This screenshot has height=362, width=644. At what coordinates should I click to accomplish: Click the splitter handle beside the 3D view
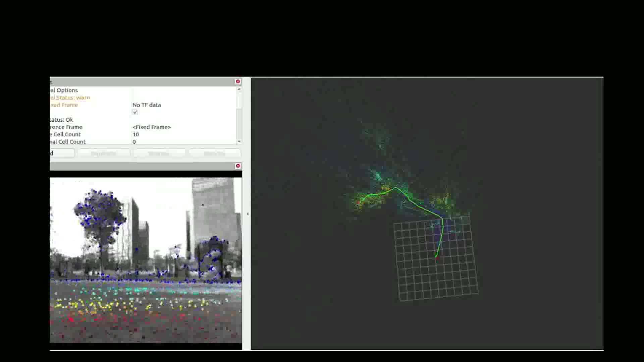pos(248,214)
